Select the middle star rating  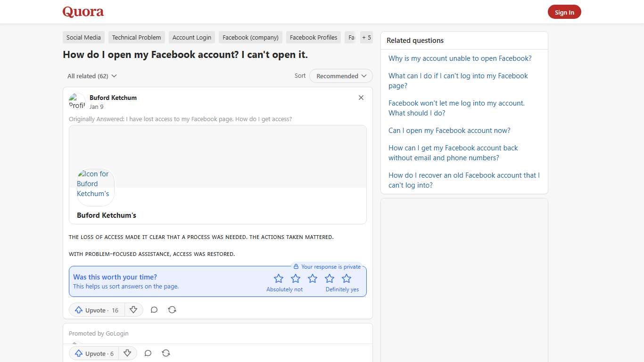pyautogui.click(x=313, y=279)
